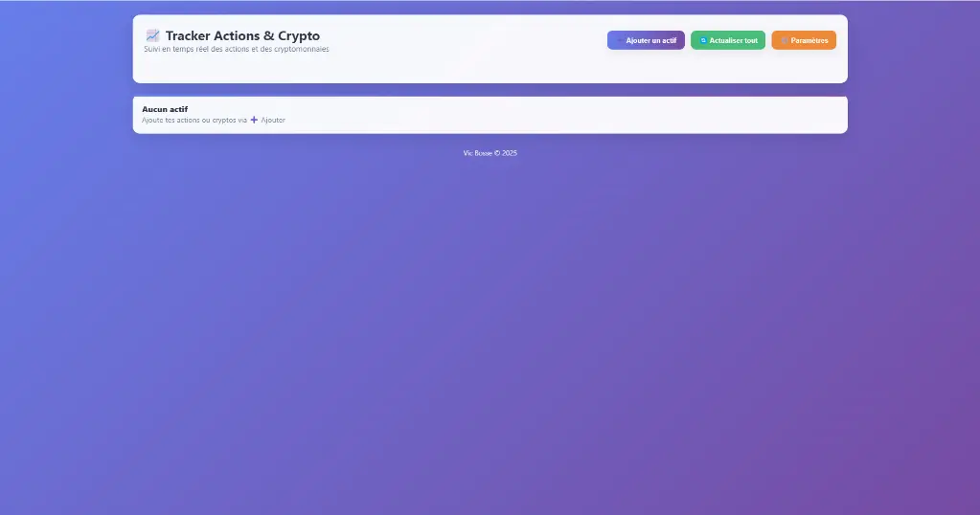Click the blank area of the Aucun actif card
The image size is (980, 515).
575,115
